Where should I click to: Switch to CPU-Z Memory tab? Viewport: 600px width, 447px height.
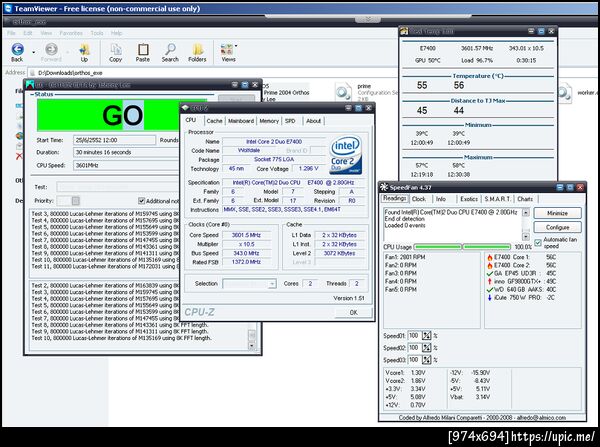[x=269, y=121]
